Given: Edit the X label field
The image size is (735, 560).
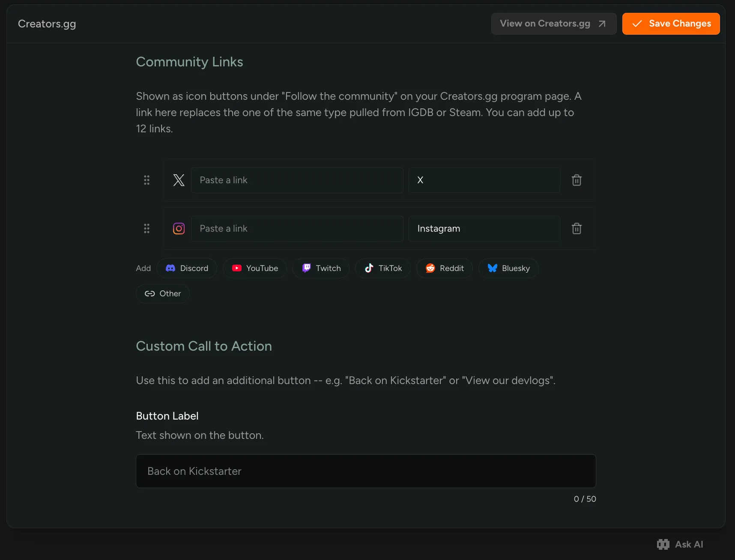Looking at the screenshot, I should (484, 180).
